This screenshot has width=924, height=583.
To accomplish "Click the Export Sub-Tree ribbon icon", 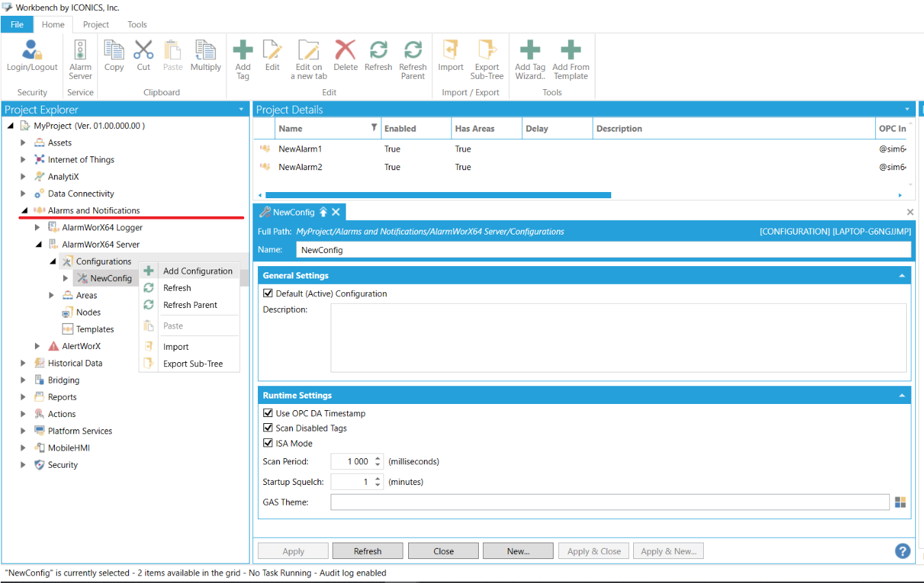I will tap(487, 51).
